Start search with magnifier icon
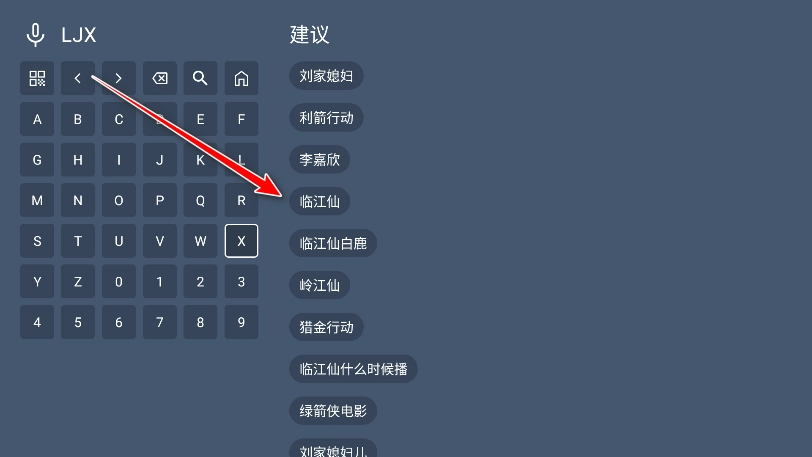The height and width of the screenshot is (457, 812). 200,78
